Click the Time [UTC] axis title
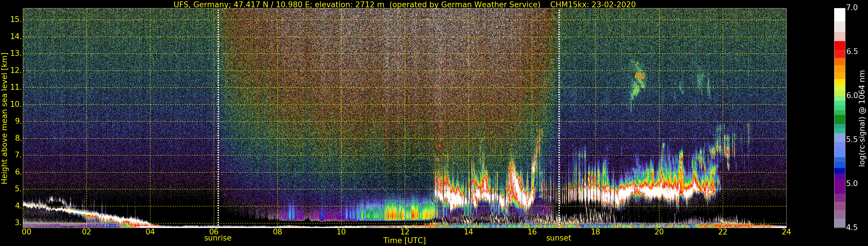 [x=404, y=241]
